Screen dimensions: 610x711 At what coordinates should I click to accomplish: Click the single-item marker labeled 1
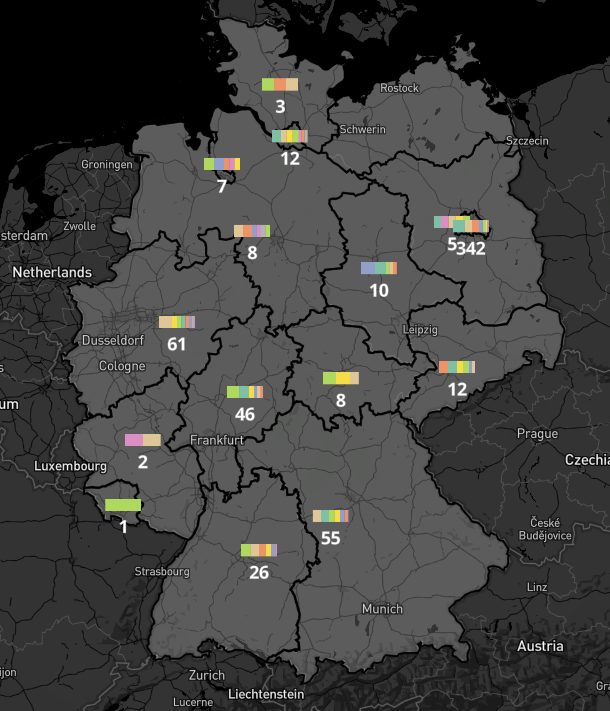pyautogui.click(x=124, y=526)
